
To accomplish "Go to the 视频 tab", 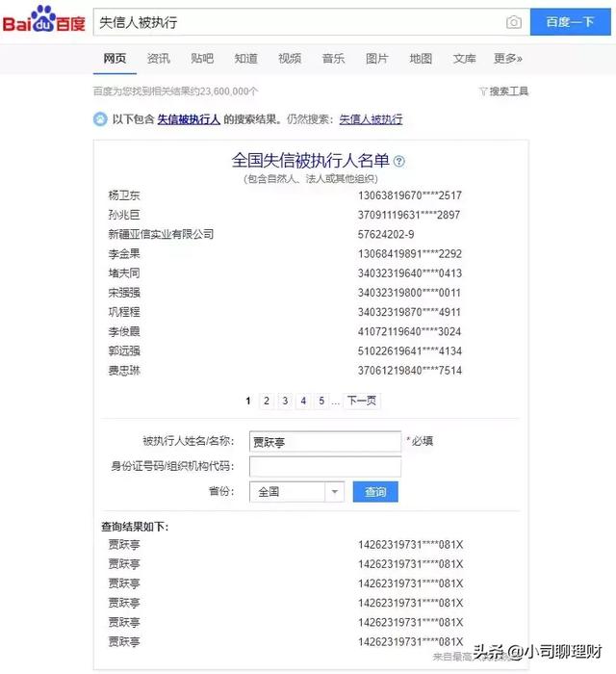I will [290, 59].
